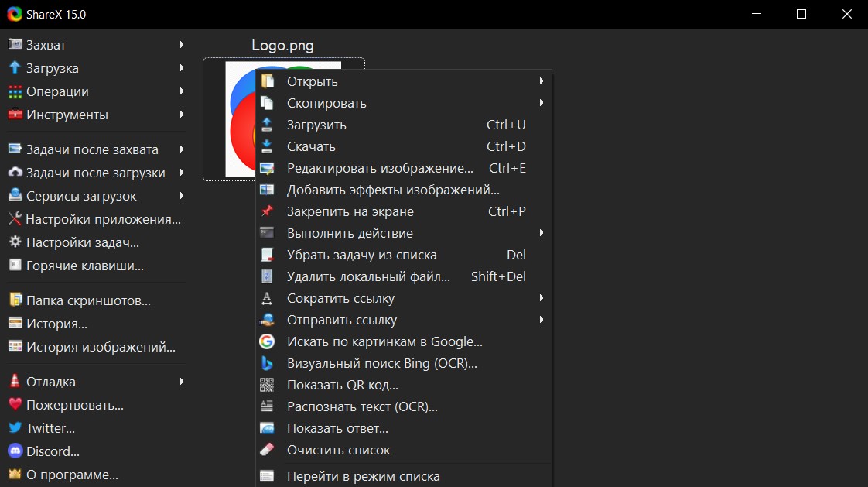Click the Bing visual search icon

point(267,363)
